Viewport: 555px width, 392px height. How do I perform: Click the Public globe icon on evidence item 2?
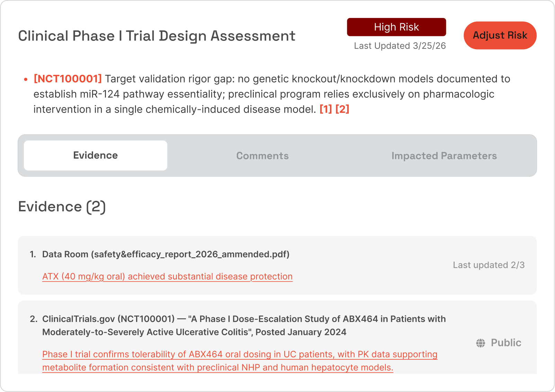click(x=481, y=343)
